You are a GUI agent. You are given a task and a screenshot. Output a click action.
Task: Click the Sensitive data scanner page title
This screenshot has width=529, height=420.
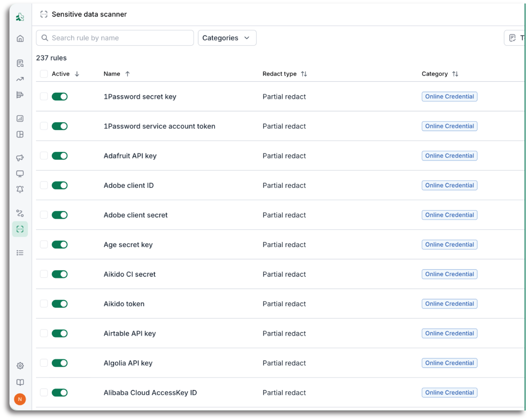[x=89, y=14]
